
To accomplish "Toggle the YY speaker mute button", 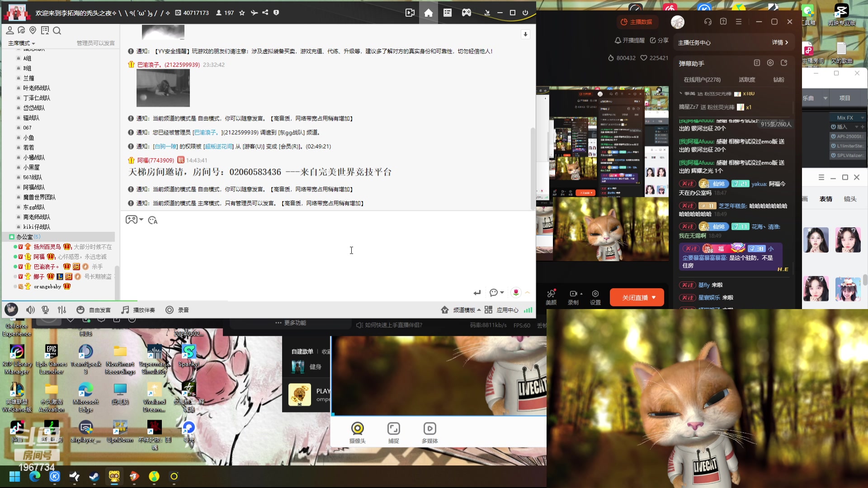I will (30, 310).
